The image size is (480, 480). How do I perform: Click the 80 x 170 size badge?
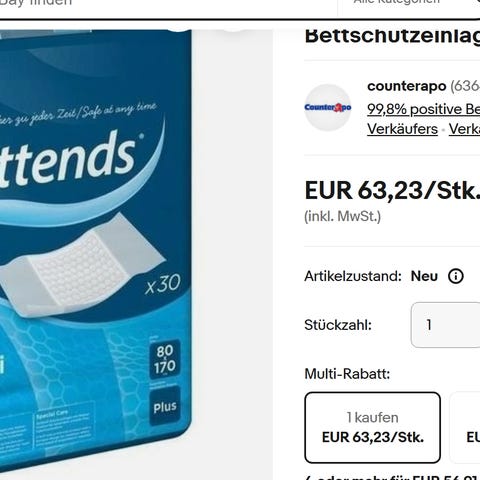click(165, 359)
